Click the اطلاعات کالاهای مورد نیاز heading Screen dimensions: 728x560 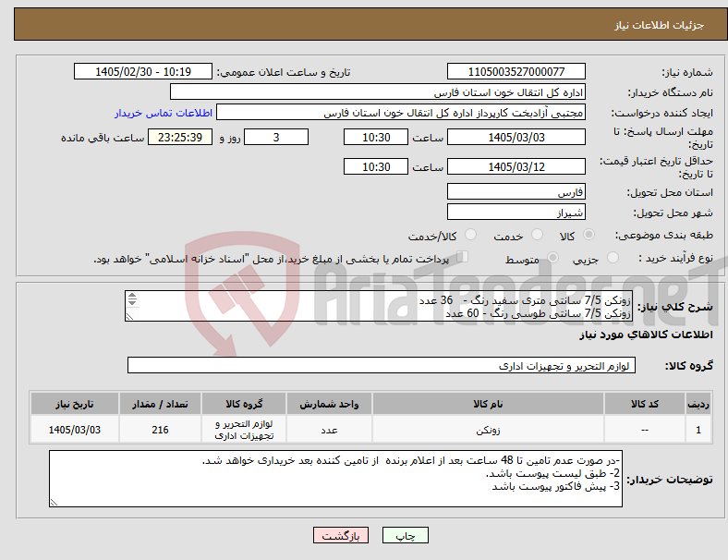[646, 335]
